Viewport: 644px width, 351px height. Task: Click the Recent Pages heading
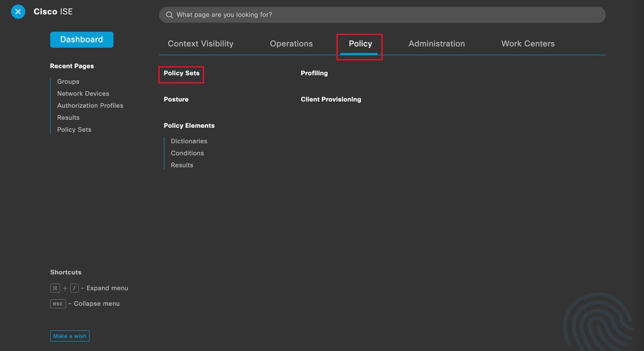[x=72, y=66]
